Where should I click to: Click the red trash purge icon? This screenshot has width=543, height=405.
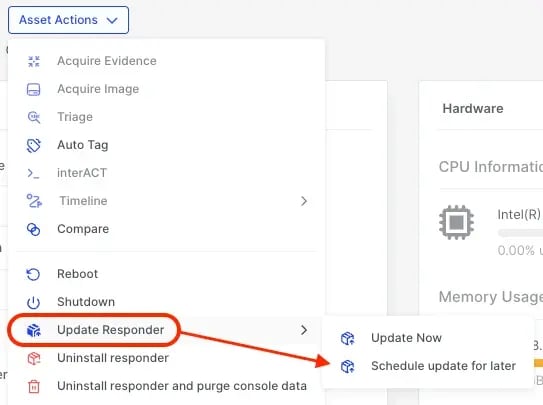[x=34, y=386]
